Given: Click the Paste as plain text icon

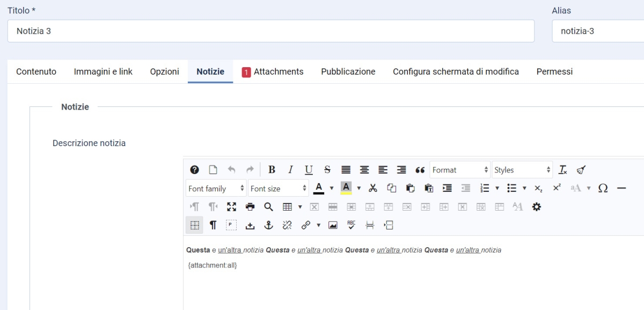Looking at the screenshot, I should tap(429, 188).
